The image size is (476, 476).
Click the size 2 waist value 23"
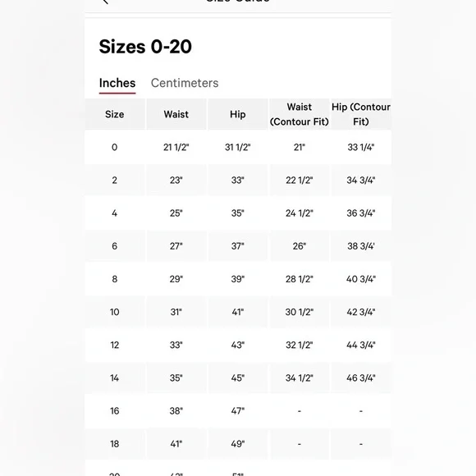tap(176, 181)
